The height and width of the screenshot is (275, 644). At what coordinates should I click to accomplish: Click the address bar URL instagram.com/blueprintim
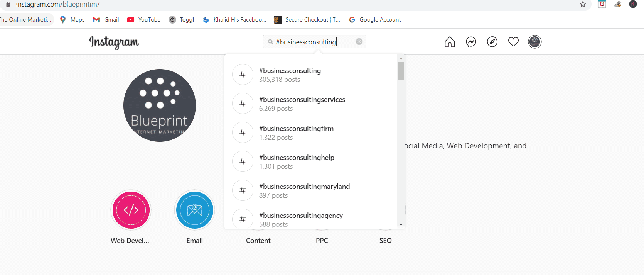[x=58, y=4]
